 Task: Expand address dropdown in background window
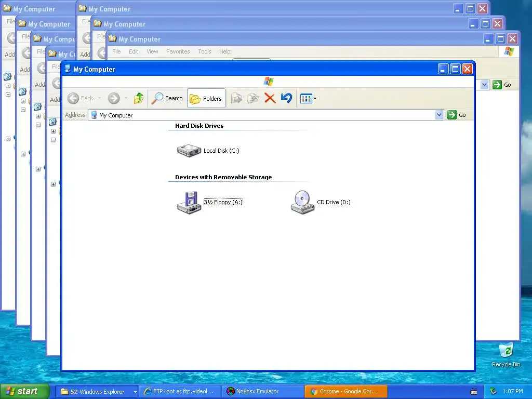click(x=485, y=85)
